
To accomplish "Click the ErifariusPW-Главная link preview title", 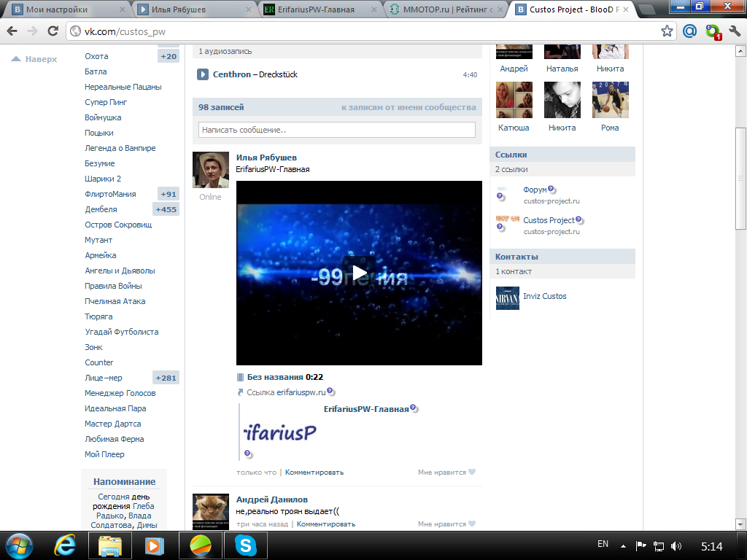I will pyautogui.click(x=366, y=409).
